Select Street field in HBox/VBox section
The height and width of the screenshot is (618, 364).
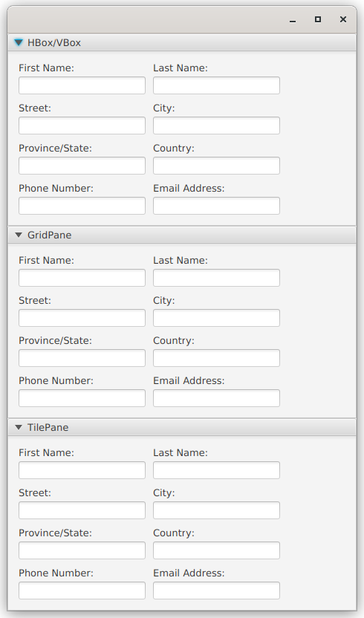(x=82, y=126)
